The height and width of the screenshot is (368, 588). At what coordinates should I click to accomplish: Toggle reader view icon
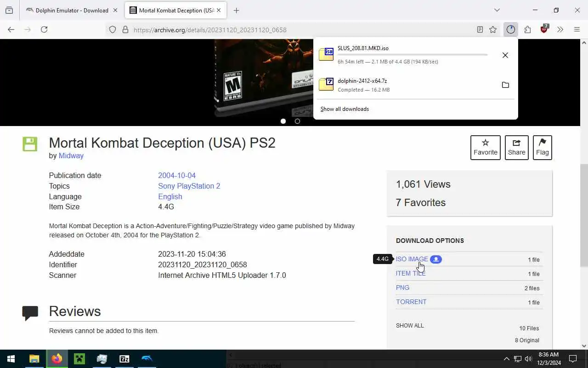pos(480,29)
